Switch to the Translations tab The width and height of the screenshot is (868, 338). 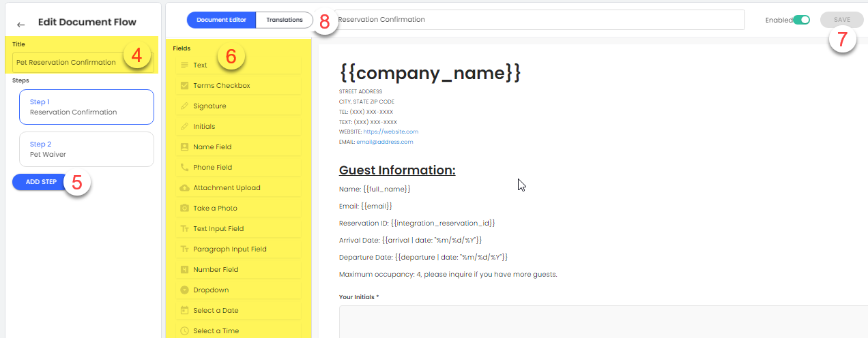click(284, 20)
